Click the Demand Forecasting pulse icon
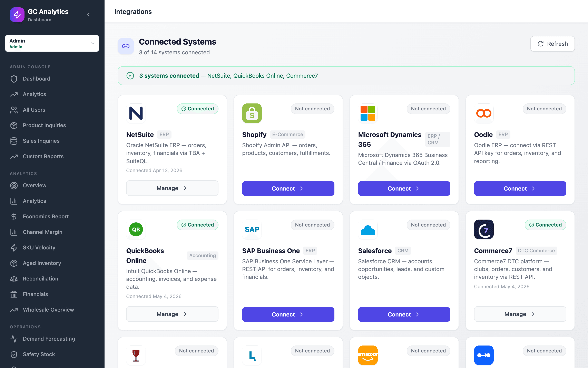Screen dimensions: 588x368 click(14, 339)
